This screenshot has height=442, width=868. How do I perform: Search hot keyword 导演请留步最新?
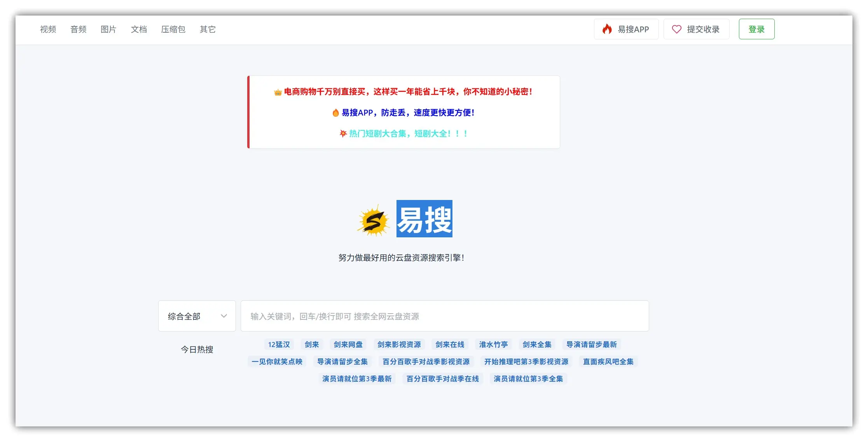tap(592, 344)
